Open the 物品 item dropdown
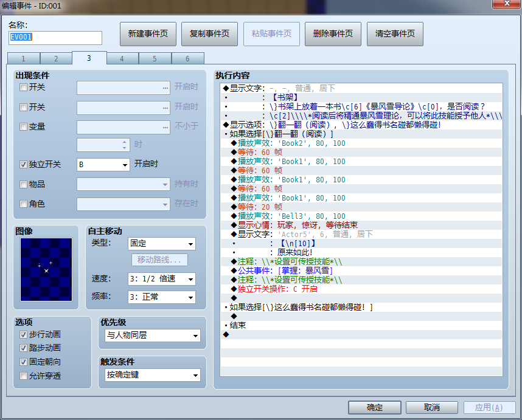The height and width of the screenshot is (420, 522). [124, 184]
